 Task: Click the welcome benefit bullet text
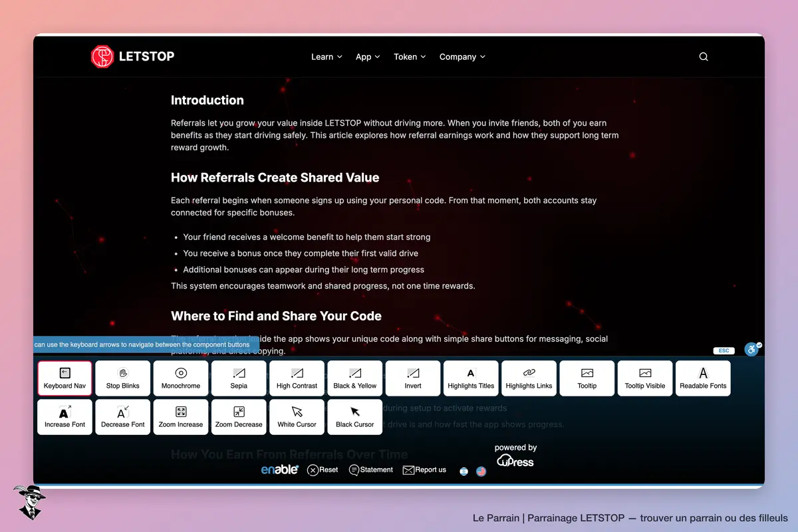(307, 237)
